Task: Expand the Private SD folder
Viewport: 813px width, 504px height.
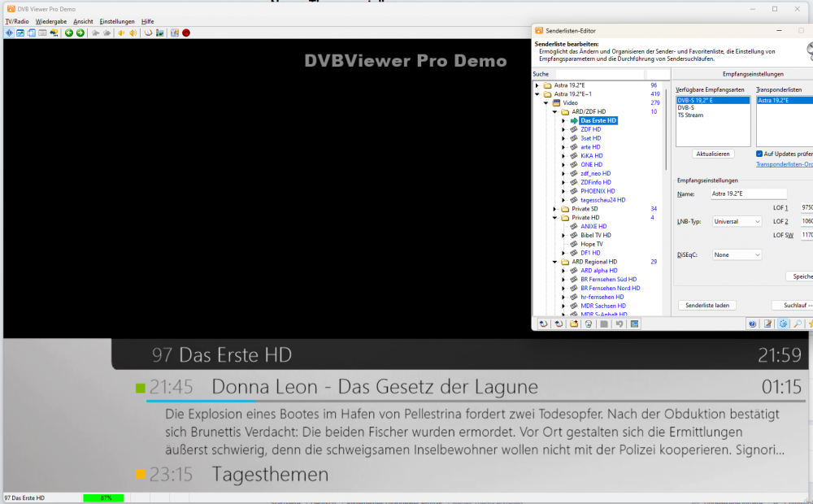Action: (x=554, y=209)
